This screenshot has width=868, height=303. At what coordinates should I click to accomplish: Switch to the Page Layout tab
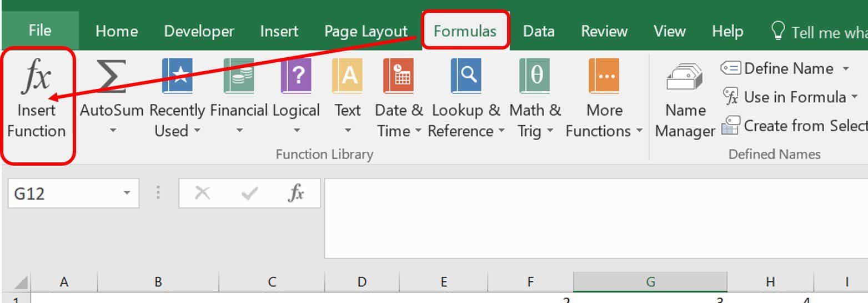(x=366, y=31)
